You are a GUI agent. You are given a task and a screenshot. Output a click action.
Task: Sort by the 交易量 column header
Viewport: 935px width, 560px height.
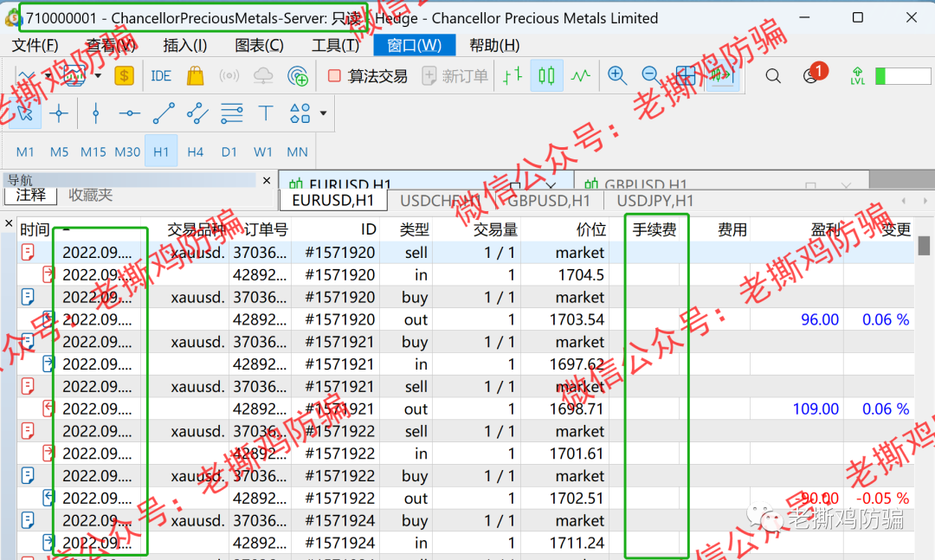(x=495, y=229)
